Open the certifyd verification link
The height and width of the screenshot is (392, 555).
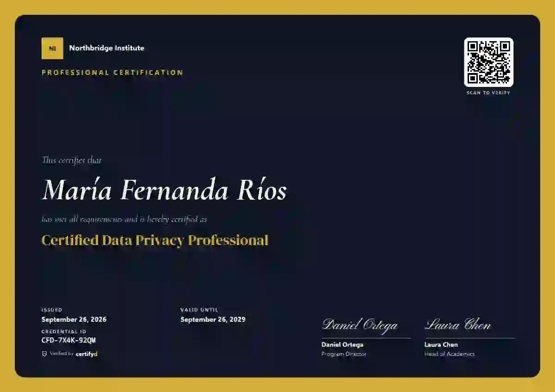pos(86,354)
